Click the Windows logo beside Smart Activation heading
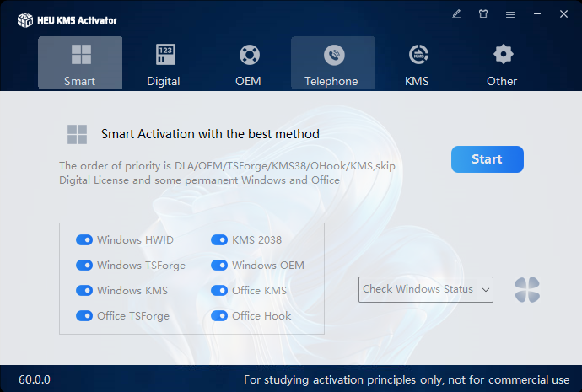This screenshot has width=582, height=392. 78,134
